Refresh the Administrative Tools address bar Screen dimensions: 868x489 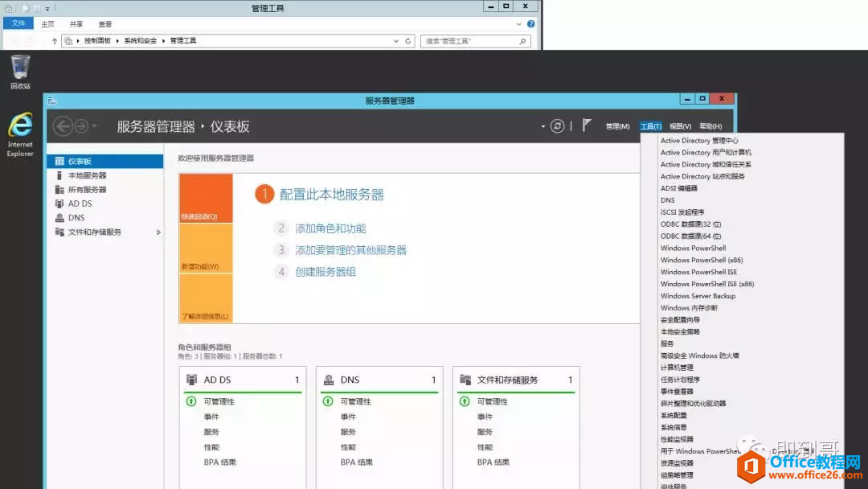[x=408, y=41]
